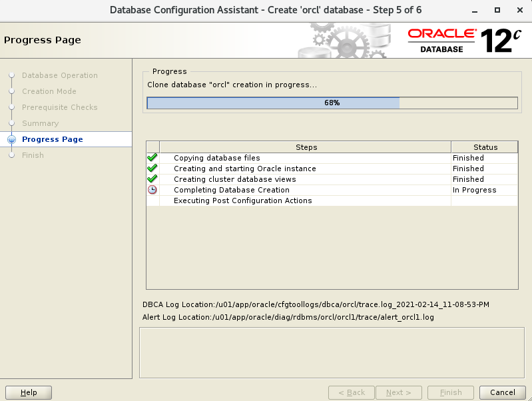Viewport: 532px width, 401px height.
Task: Click the Next navigation button
Action: 399,392
